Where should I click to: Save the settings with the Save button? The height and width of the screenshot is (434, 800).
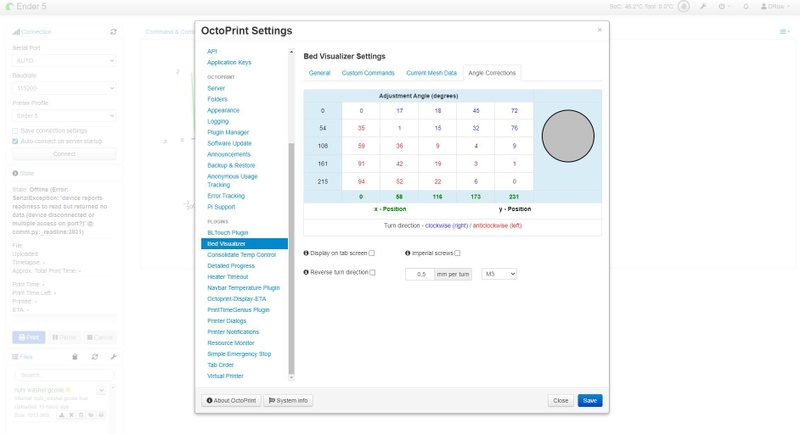[x=590, y=400]
